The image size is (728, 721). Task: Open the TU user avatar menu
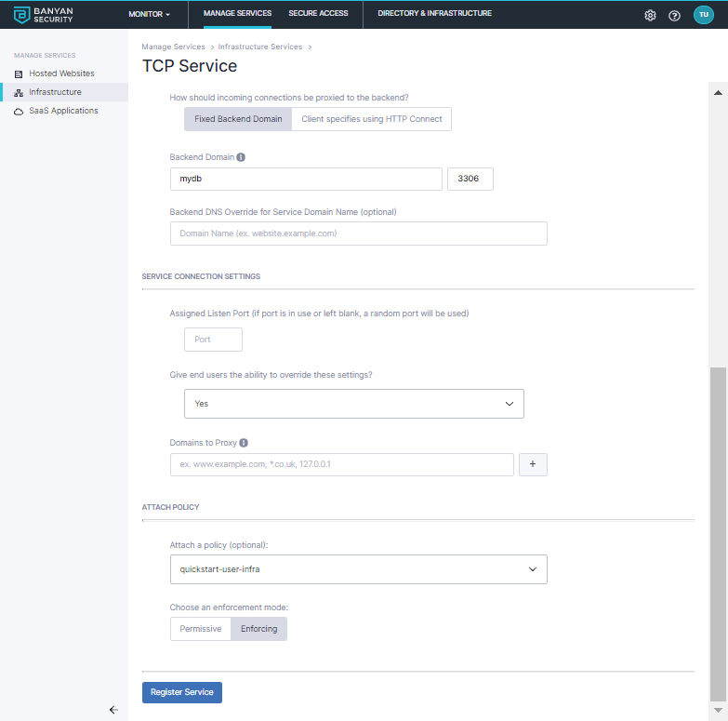click(703, 15)
